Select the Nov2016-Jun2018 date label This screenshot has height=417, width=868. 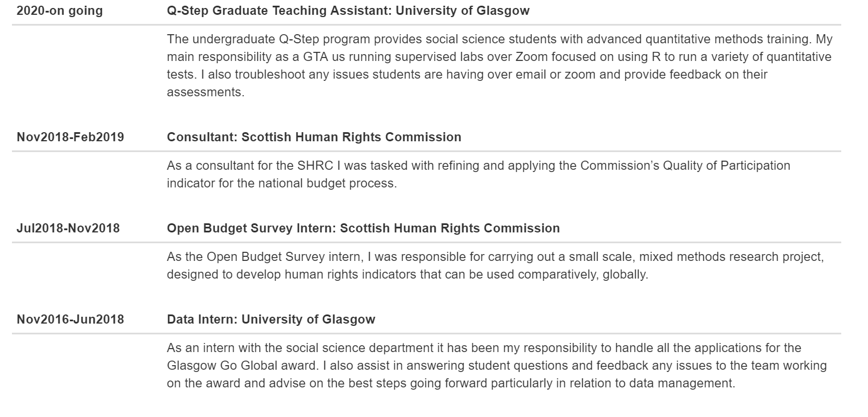click(71, 320)
